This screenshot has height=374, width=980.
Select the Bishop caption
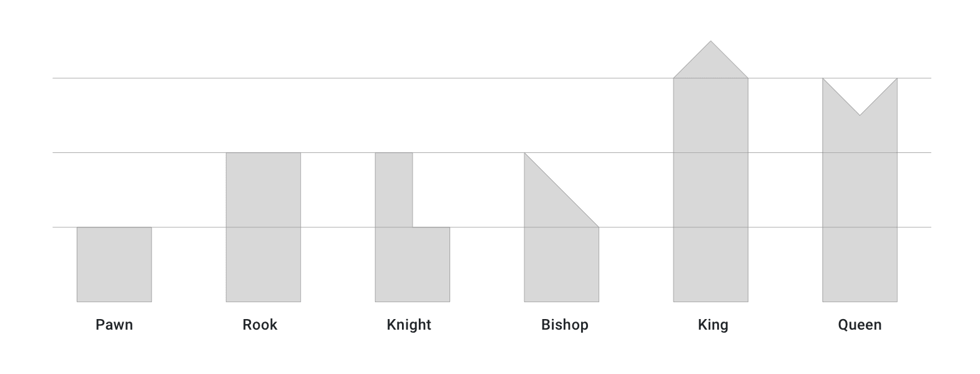click(565, 325)
